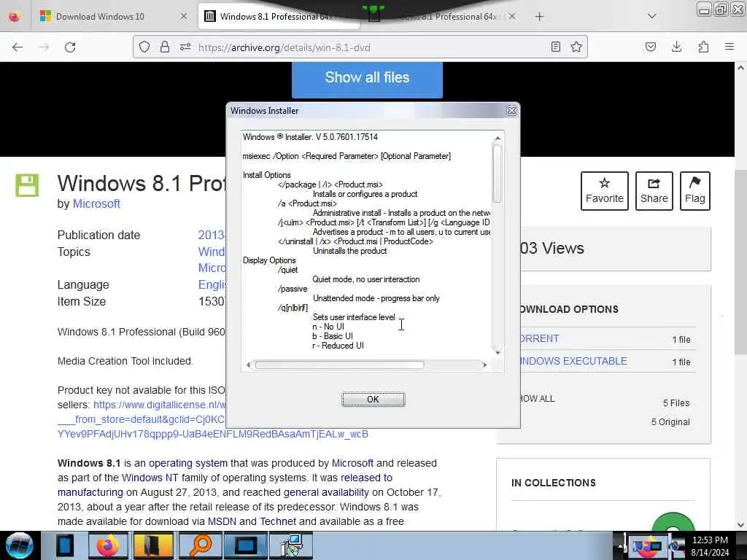Close the Windows Installer dialog
This screenshot has height=560, width=747.
pyautogui.click(x=511, y=111)
